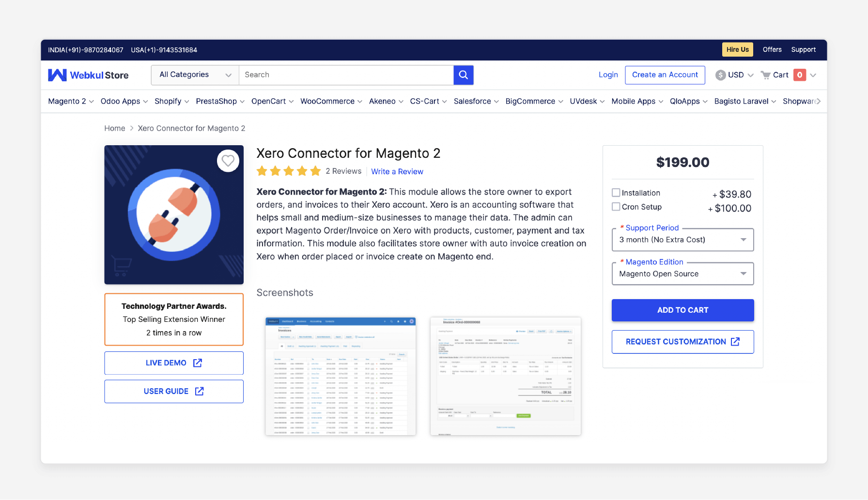Open the QloApps menu
The width and height of the screenshot is (868, 500).
(689, 101)
